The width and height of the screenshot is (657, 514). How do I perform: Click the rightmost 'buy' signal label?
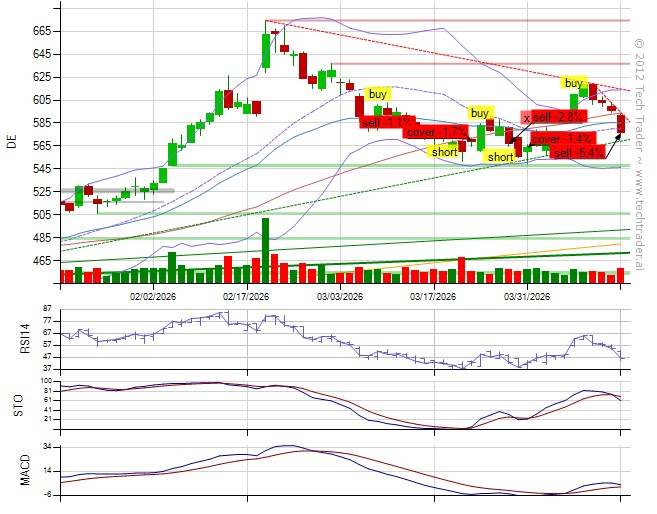point(573,83)
